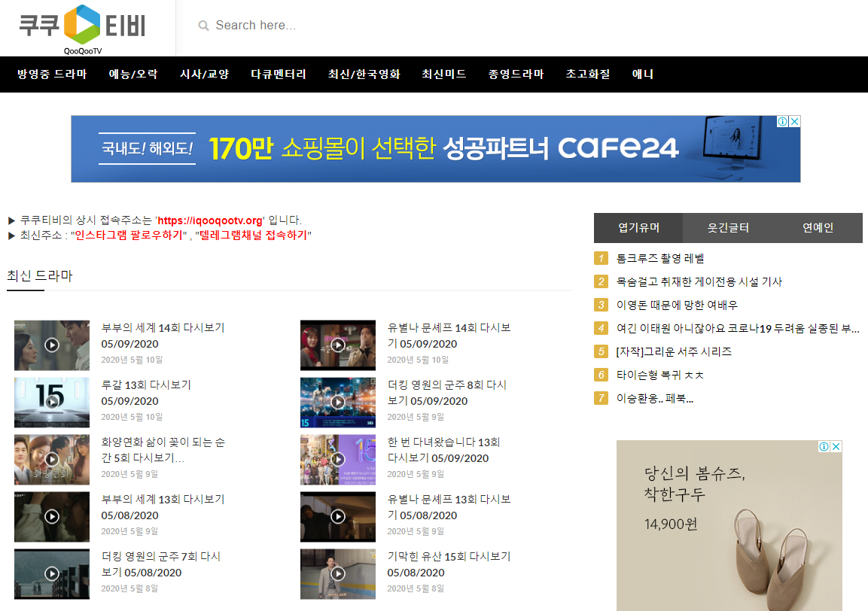
Task: Play the 유별나 문셰프 13회 thumbnail
Action: [x=338, y=516]
